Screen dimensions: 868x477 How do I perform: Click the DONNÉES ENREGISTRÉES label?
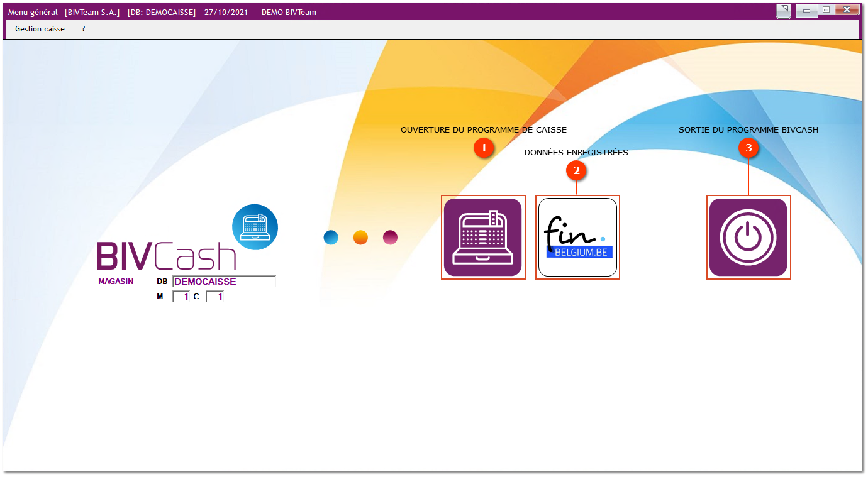pyautogui.click(x=576, y=153)
